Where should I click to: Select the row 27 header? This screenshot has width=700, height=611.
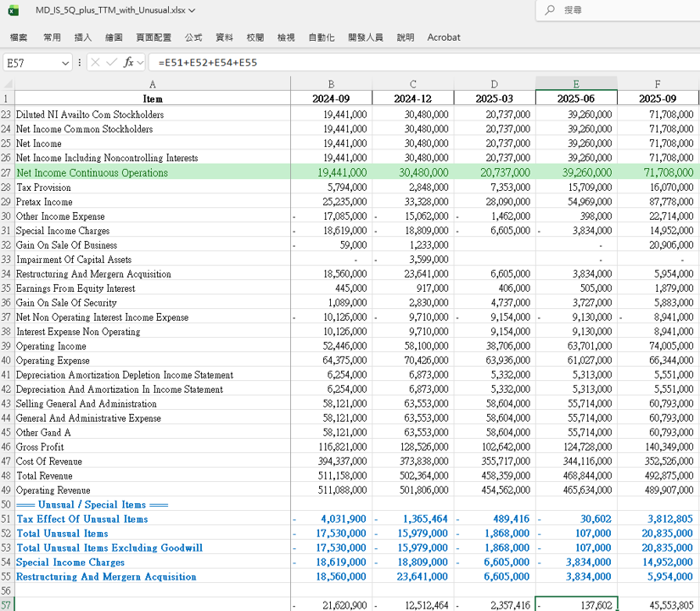(x=7, y=173)
